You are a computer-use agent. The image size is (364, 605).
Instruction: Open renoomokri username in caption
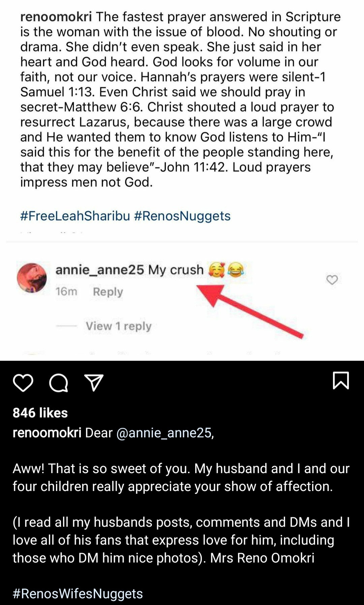[x=47, y=433]
